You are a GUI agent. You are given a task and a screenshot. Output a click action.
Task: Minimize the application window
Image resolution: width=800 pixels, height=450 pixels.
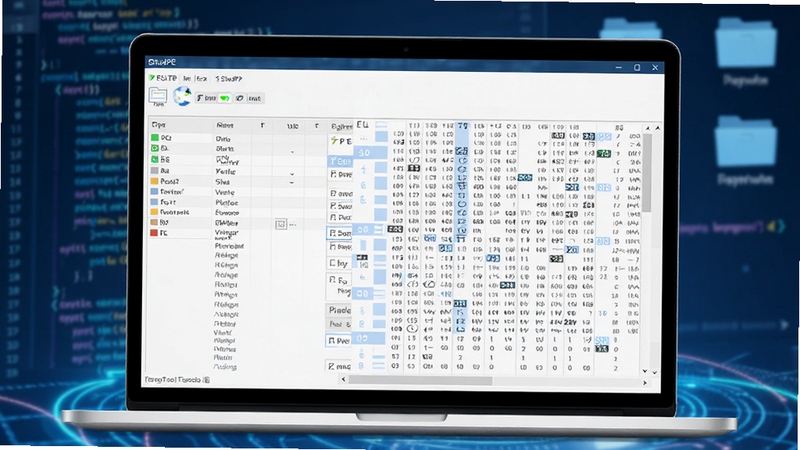click(618, 67)
